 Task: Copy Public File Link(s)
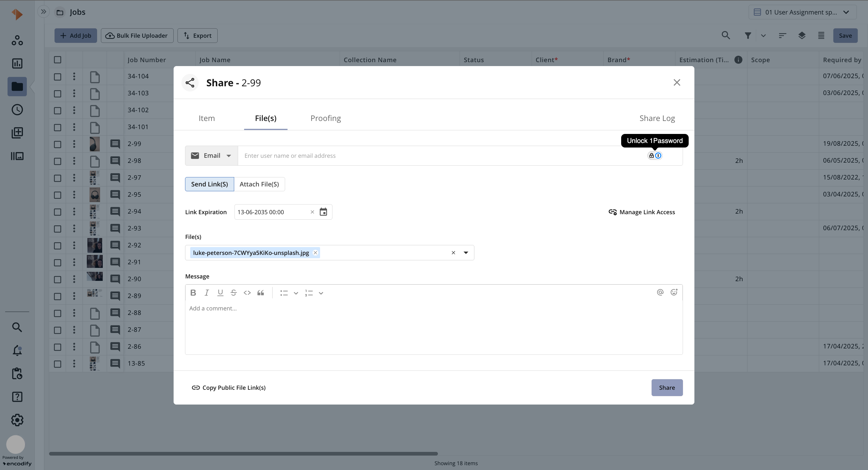tap(229, 388)
